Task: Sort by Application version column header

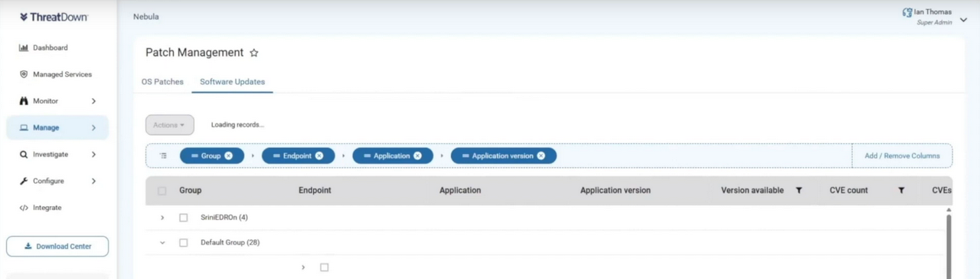Action: pyautogui.click(x=616, y=190)
